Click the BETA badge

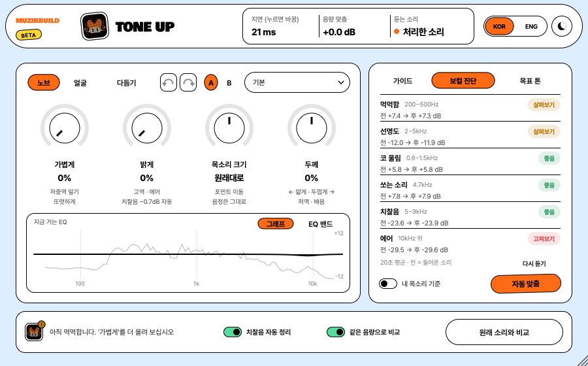29,35
